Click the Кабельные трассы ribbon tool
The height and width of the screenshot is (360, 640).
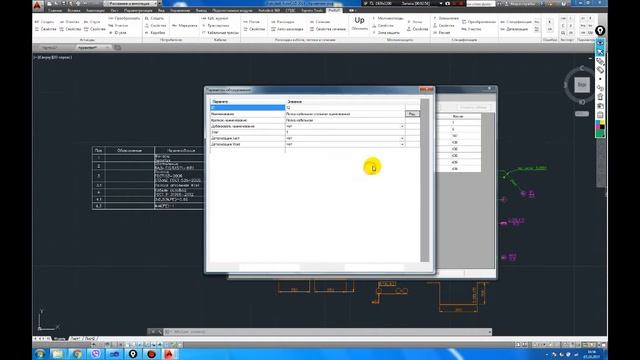click(x=220, y=33)
